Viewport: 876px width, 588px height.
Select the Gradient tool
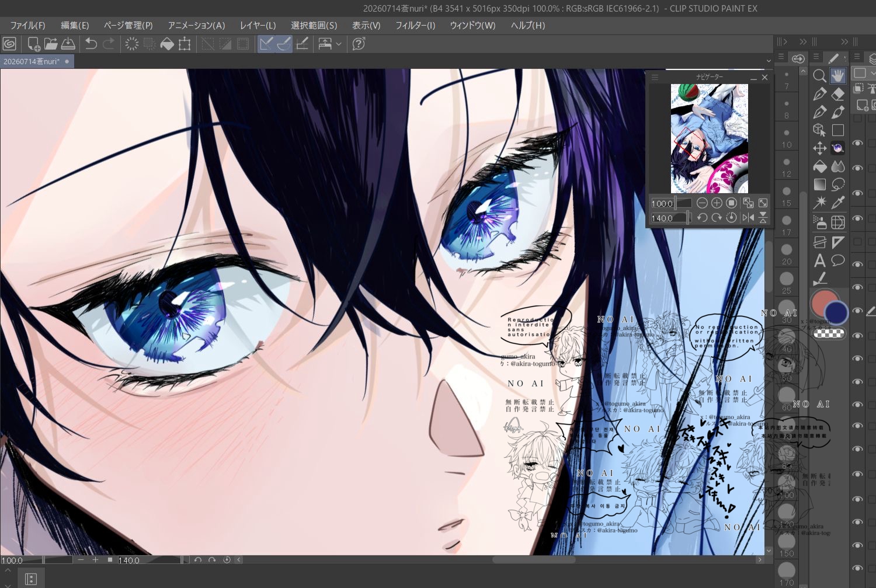click(819, 185)
